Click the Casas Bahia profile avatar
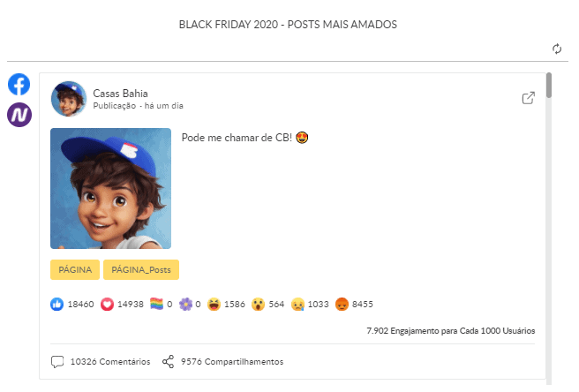Viewport: 579px width, 392px height. (x=68, y=99)
